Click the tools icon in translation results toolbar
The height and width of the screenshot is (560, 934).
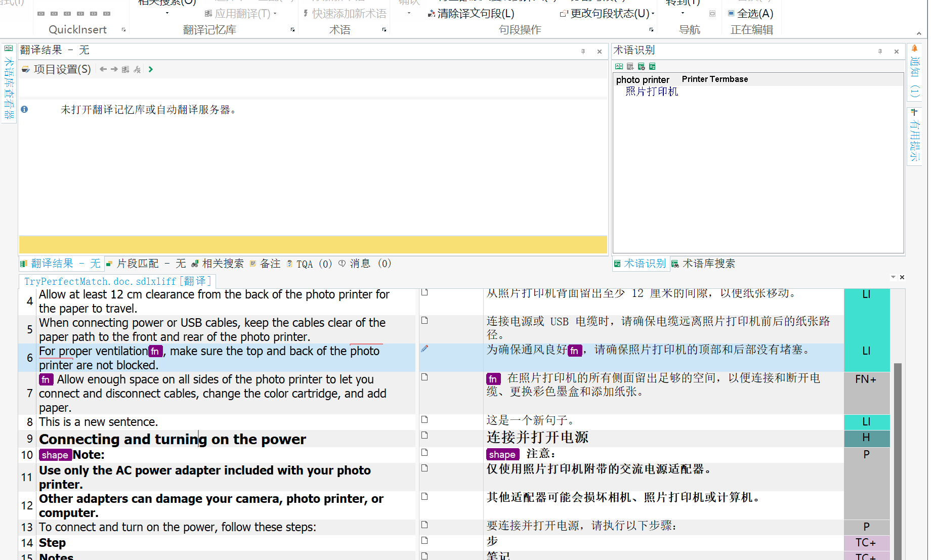tap(137, 69)
